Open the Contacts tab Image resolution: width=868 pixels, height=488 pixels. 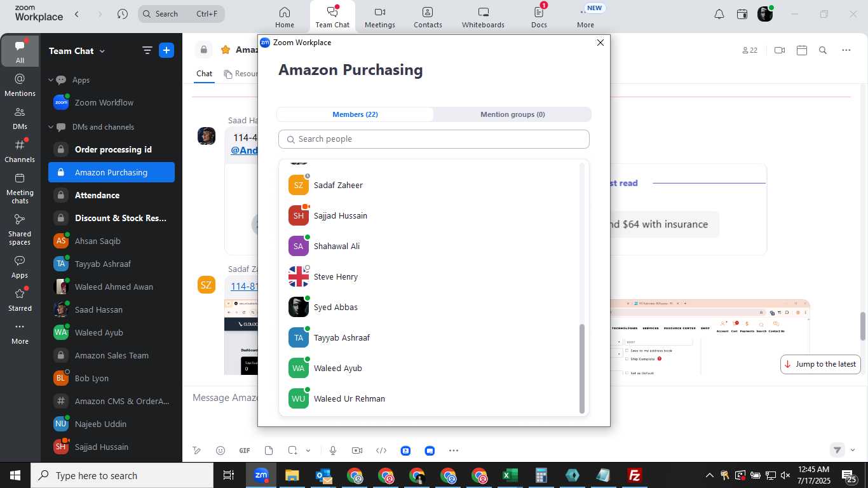(428, 17)
